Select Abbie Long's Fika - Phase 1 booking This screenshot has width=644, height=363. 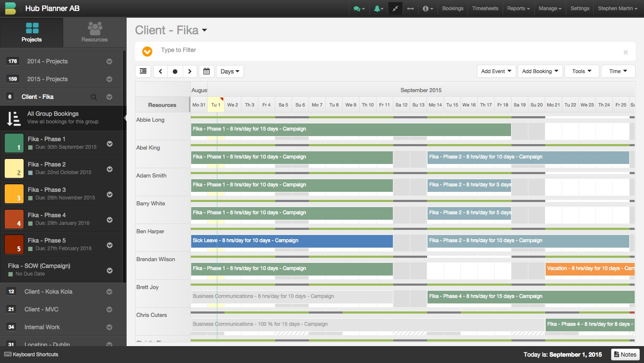pos(351,129)
